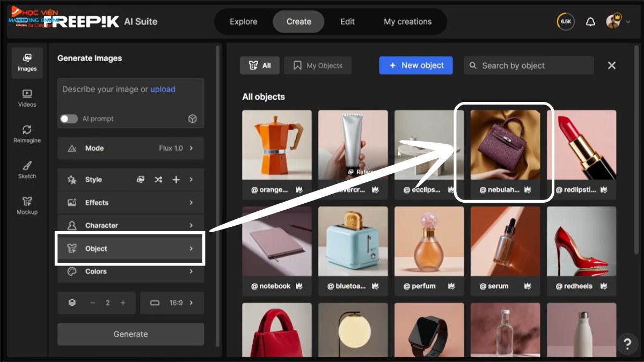Open the Mockup tool in sidebar
Viewport: 644px width, 362px height.
27,206
